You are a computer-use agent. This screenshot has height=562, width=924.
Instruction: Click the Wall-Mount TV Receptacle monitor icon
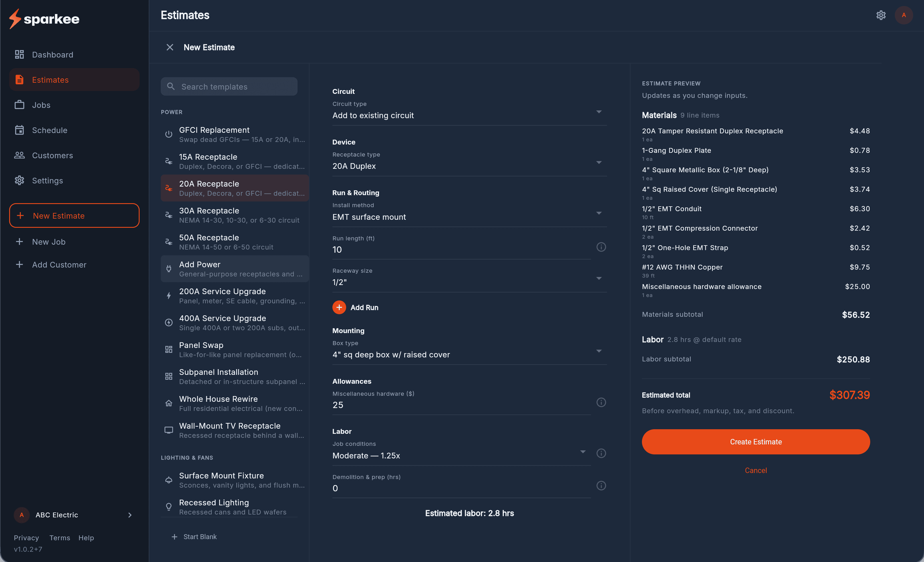tap(169, 430)
